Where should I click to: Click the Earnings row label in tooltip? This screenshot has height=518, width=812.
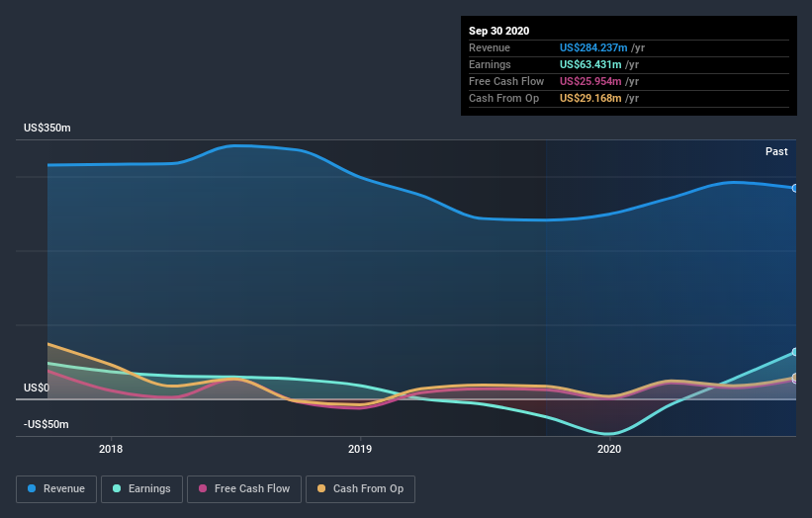click(x=490, y=64)
